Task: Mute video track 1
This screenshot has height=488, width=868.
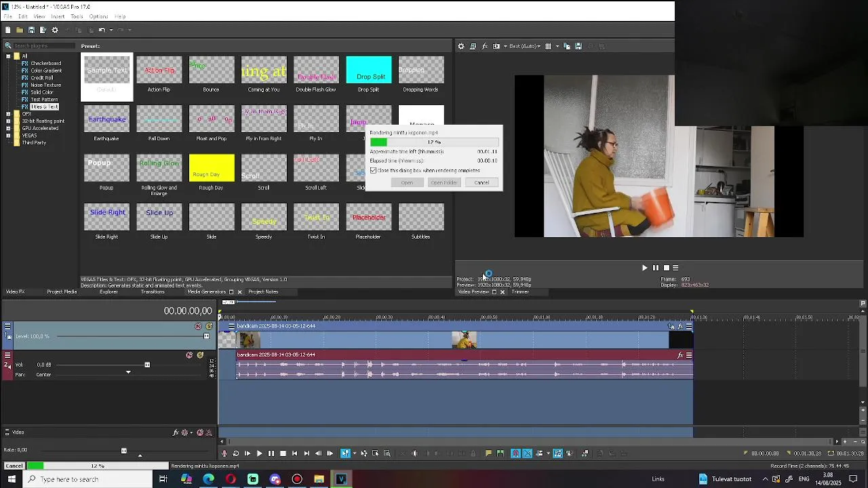Action: pyautogui.click(x=198, y=327)
